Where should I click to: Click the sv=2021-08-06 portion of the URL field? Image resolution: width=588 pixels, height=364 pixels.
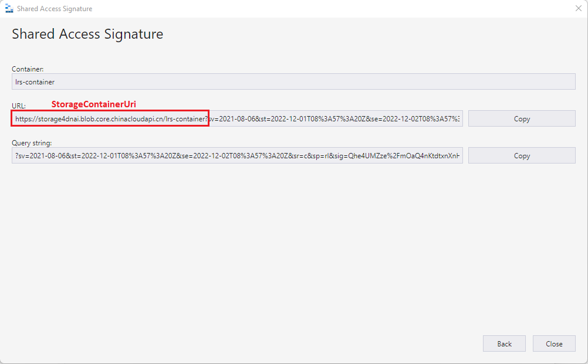point(232,119)
